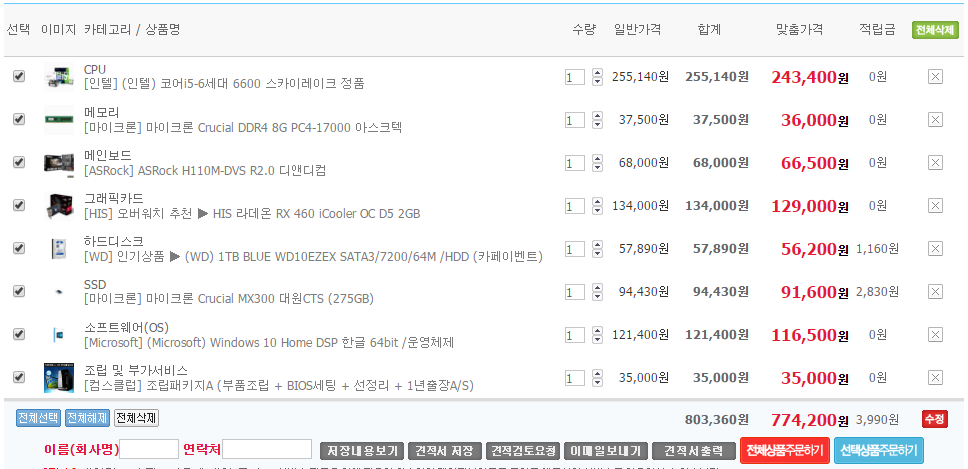This screenshot has height=469, width=968.
Task: Click the total 774,200원 price
Action: pos(809,420)
